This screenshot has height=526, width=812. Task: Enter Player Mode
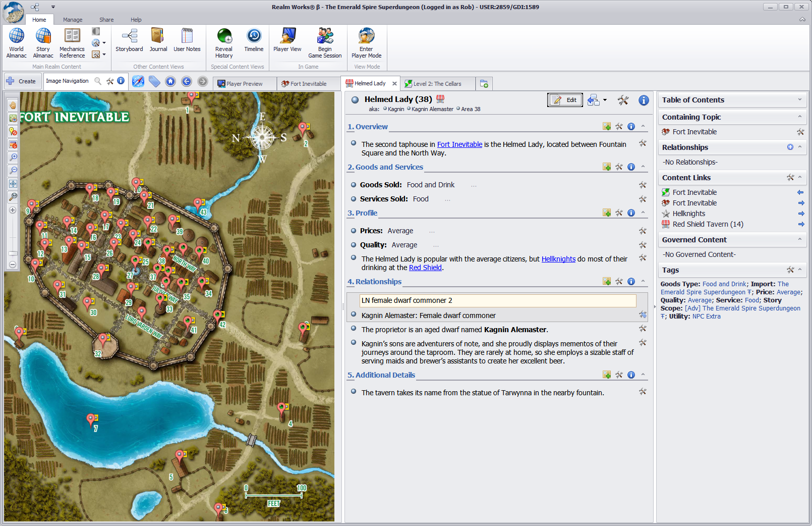(x=367, y=43)
